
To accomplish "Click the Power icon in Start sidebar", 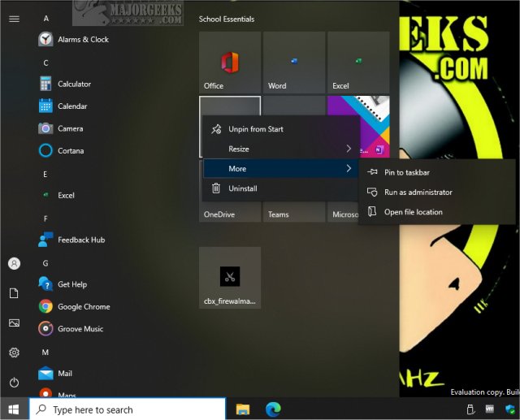I will point(14,383).
